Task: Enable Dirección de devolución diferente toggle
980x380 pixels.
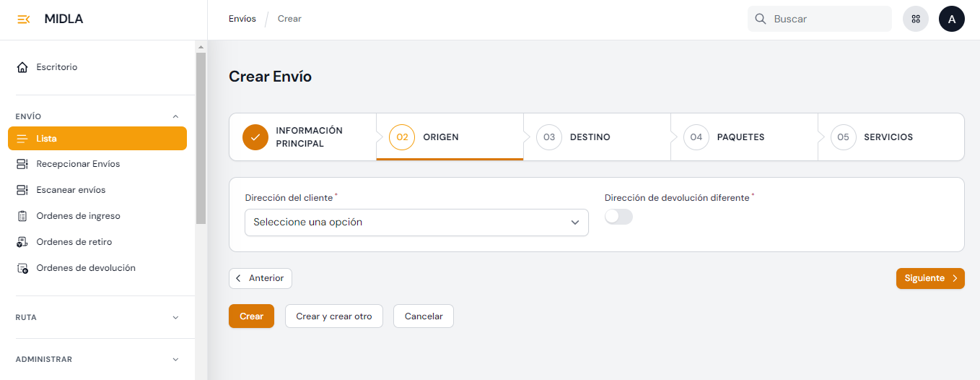Action: [x=618, y=217]
